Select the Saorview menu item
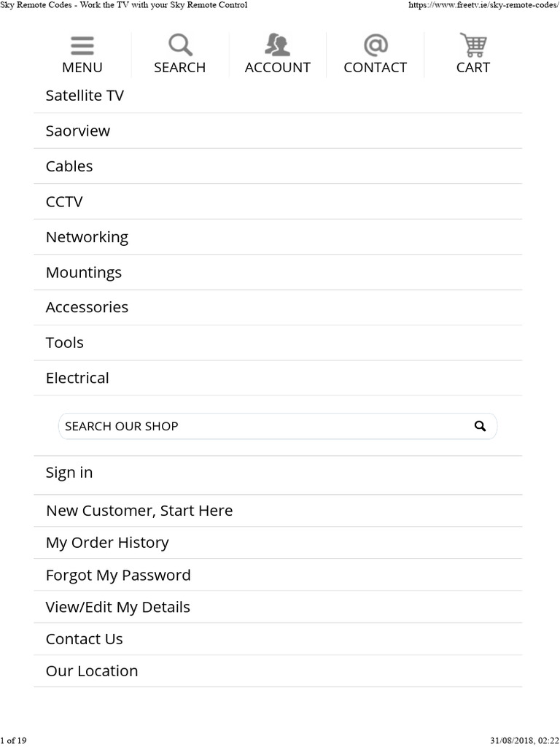 (x=78, y=131)
